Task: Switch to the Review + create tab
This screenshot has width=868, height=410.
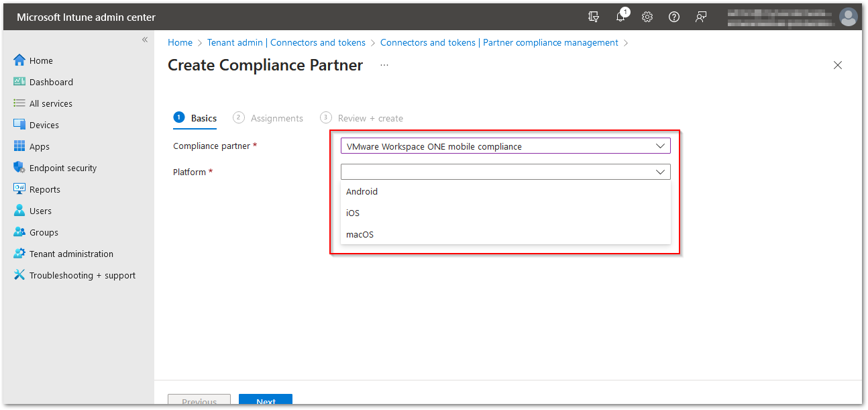Action: (370, 117)
